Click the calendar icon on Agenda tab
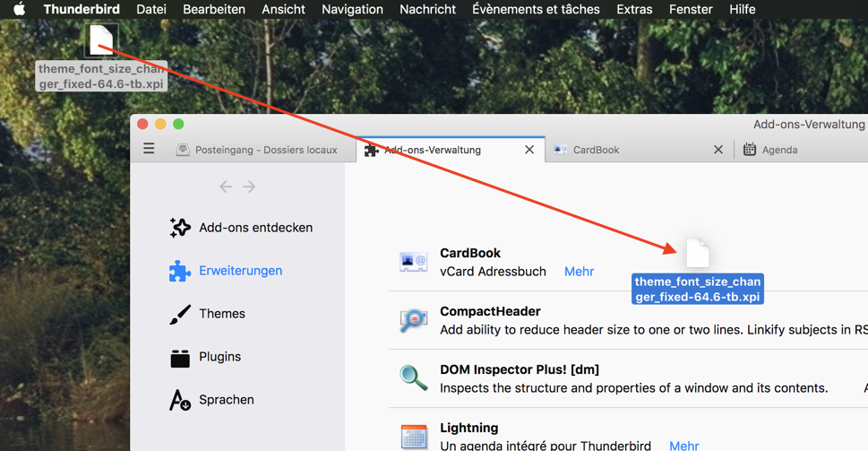This screenshot has width=868, height=451. [750, 149]
